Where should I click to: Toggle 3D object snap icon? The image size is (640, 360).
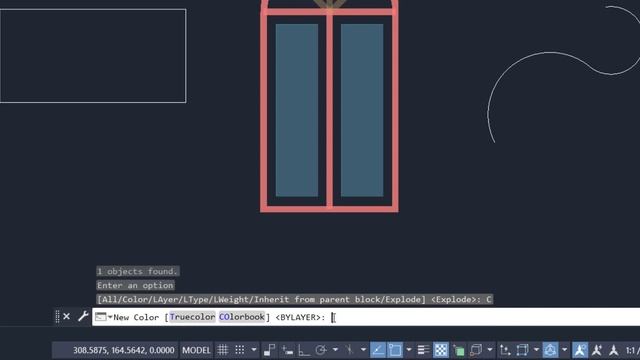click(x=476, y=350)
